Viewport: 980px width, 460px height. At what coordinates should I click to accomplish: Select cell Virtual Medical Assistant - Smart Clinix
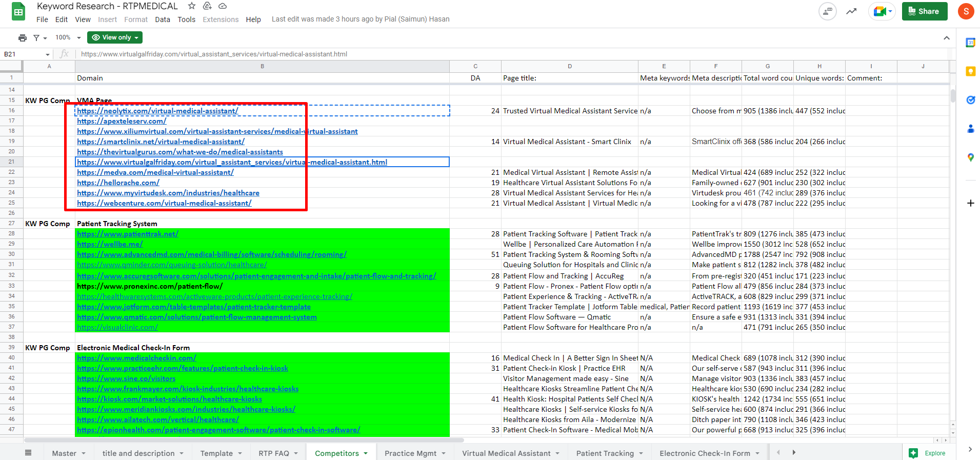(569, 142)
